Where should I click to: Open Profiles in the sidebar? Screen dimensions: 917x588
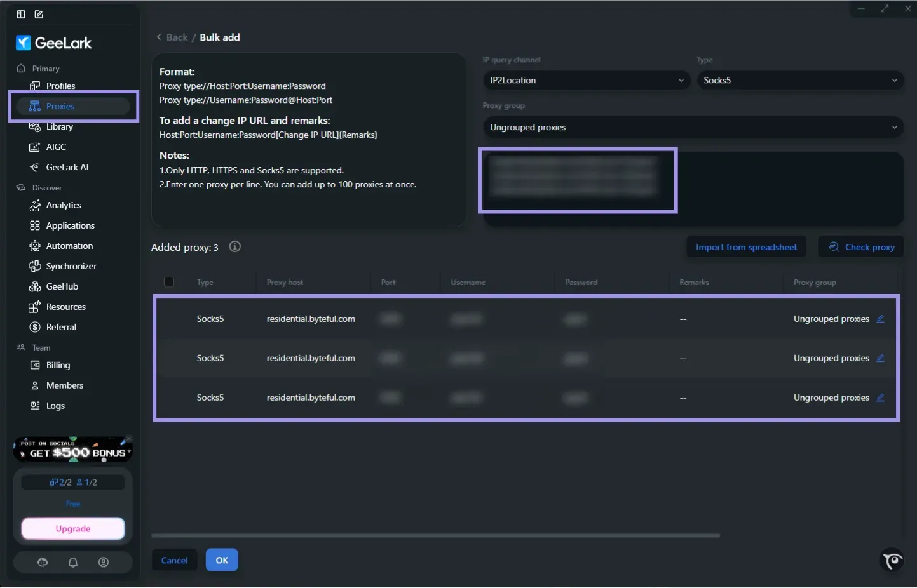[60, 86]
